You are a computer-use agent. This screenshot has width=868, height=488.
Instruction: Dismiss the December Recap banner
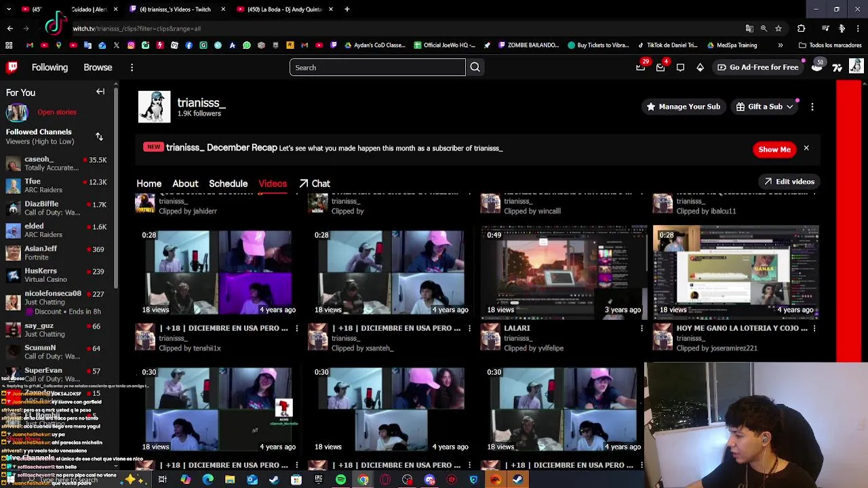coord(806,148)
